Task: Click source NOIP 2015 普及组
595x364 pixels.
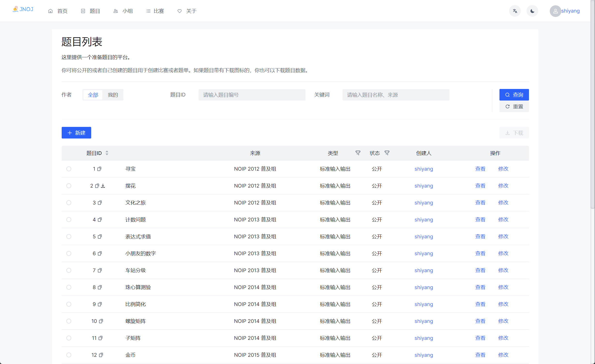Action: click(x=255, y=355)
